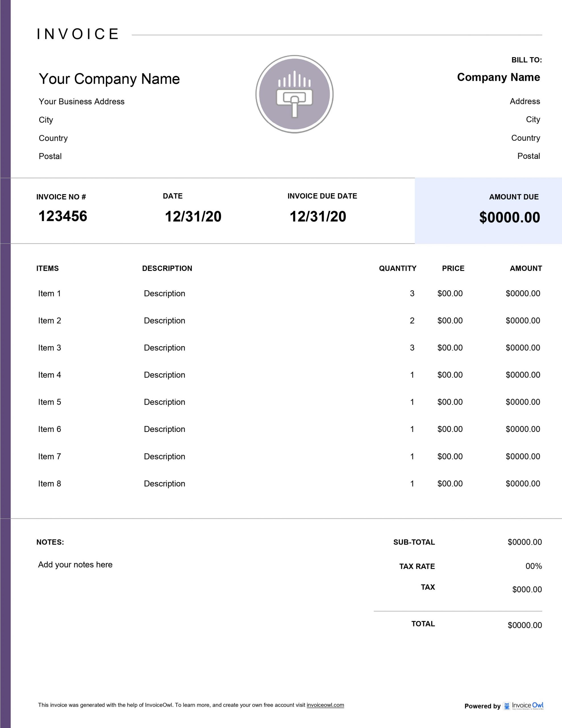Click the vacuum cleaner logo icon
Image resolution: width=562 pixels, height=728 pixels.
294,94
